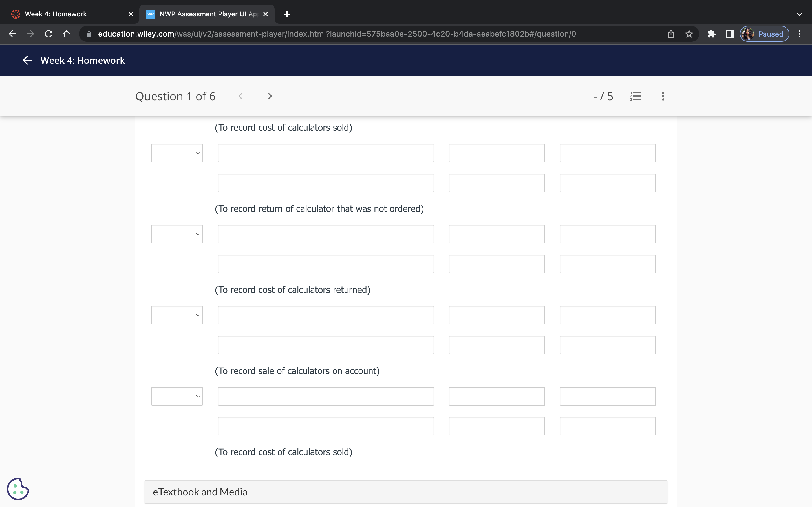Open date dropdown under cost of calculators returned
Image resolution: width=812 pixels, height=507 pixels.
(177, 315)
